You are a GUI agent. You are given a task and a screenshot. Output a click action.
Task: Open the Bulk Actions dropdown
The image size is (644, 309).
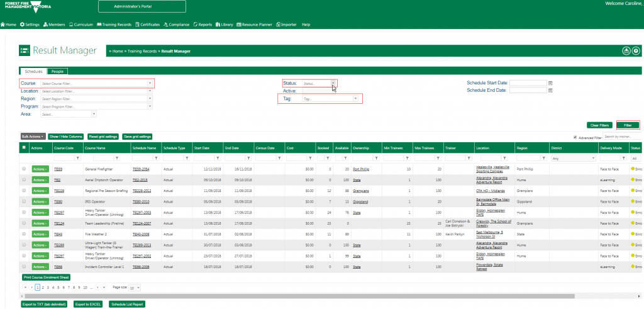[33, 137]
